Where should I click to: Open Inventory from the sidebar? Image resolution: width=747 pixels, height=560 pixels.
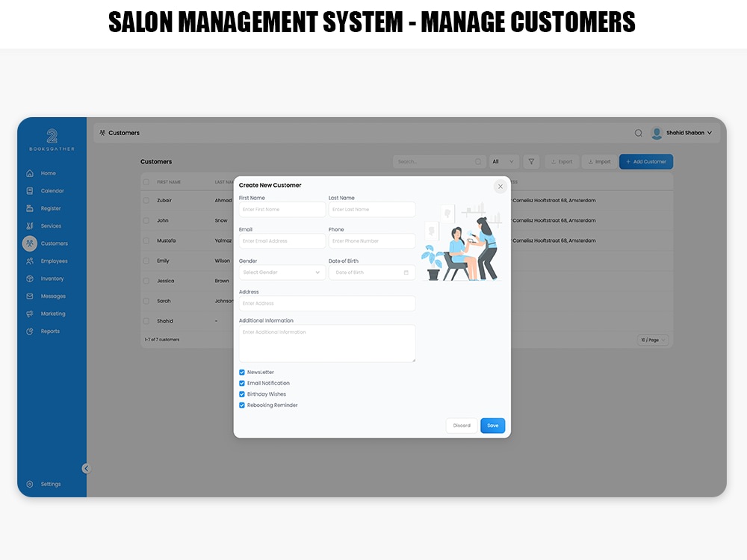(52, 279)
